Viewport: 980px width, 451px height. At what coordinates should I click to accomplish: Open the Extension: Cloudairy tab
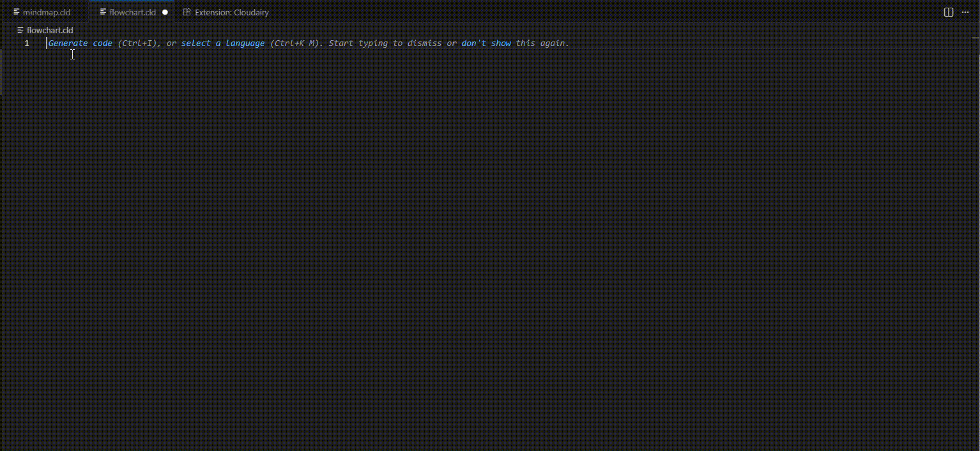[x=231, y=12]
